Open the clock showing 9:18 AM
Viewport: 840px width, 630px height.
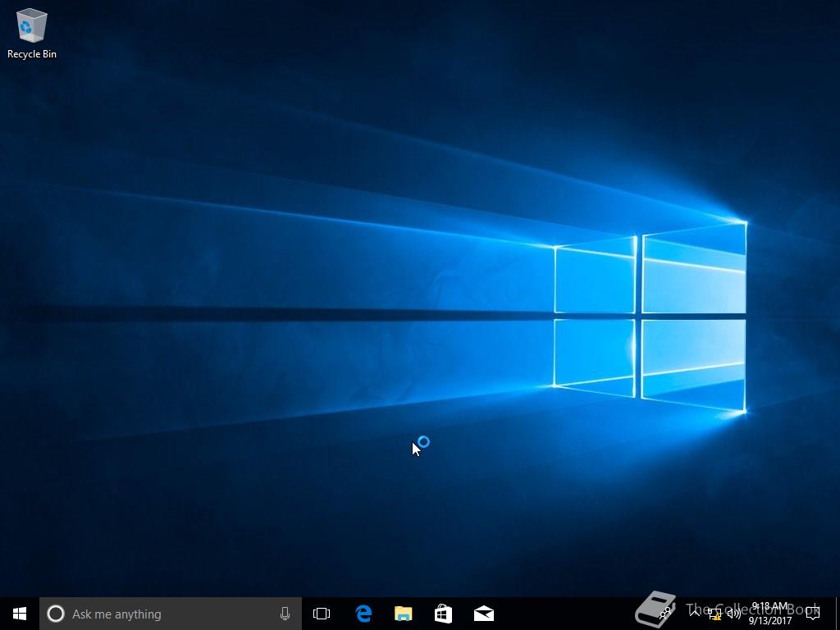[x=770, y=614]
